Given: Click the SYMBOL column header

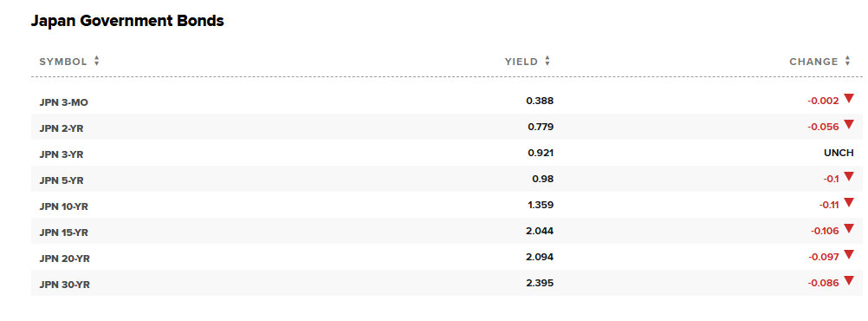Looking at the screenshot, I should click(63, 62).
